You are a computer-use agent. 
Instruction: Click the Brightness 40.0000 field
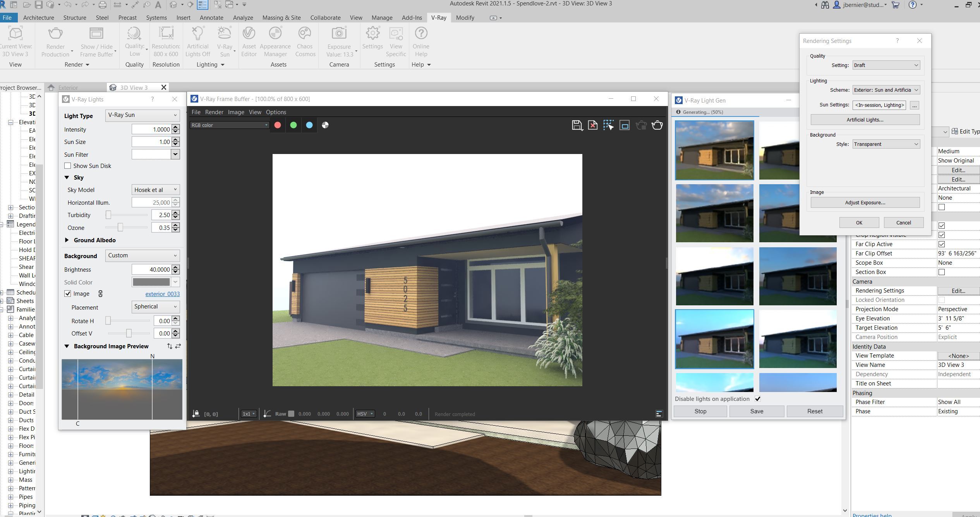coord(151,269)
